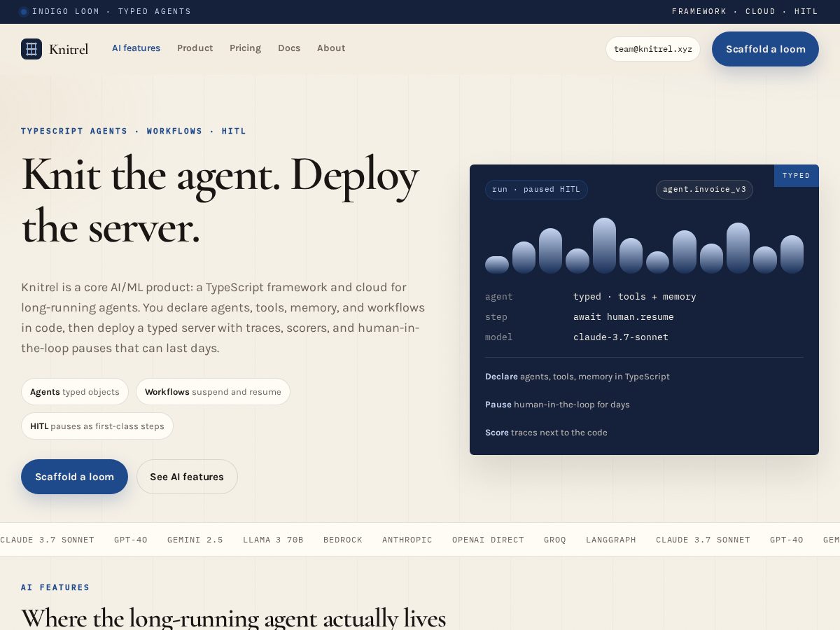Click 'TYPESCRIPT AGENTS · WORKFLOWS · HITL' eyebrow

pyautogui.click(x=134, y=131)
